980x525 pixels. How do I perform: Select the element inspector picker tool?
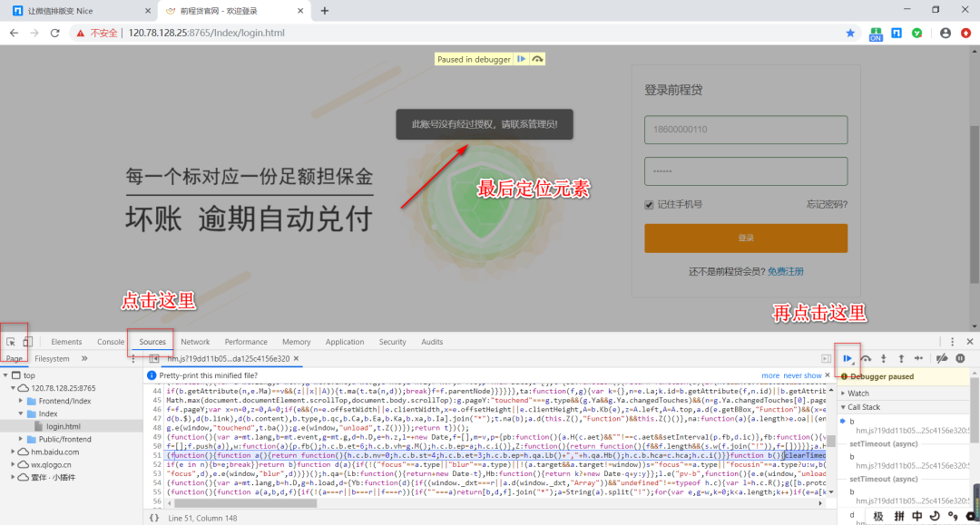10,340
